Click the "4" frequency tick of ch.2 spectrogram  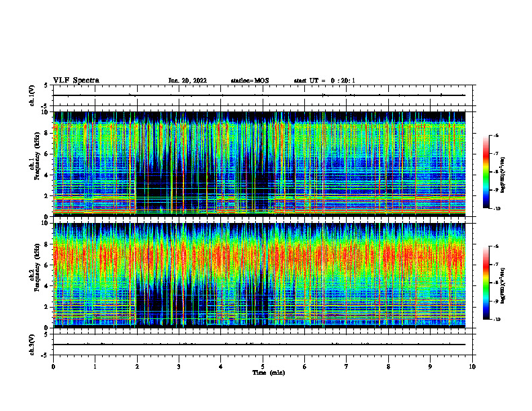(48, 286)
